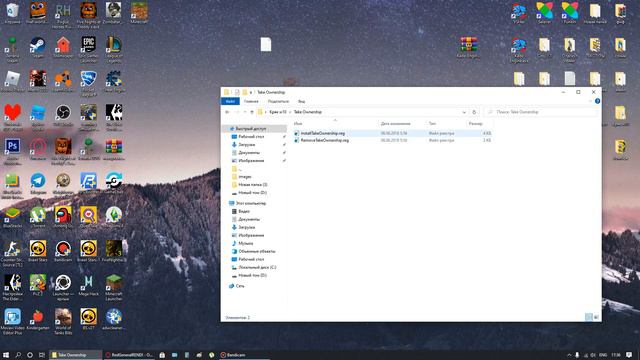Open WinRAR archive icon on desktop right
The width and height of the screenshot is (640, 360).
pyautogui.click(x=469, y=47)
